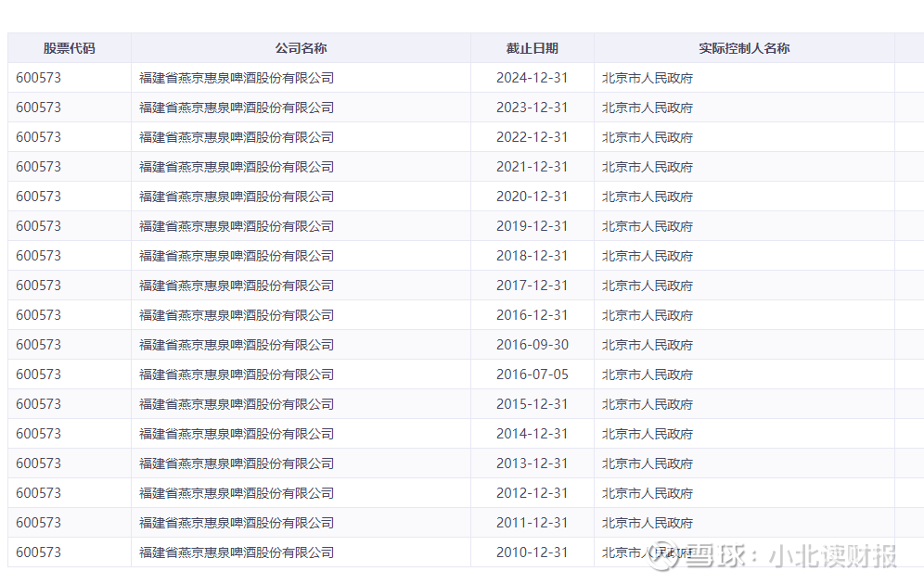Click stock code 600573 in the 2024-12-31 row
The image size is (924, 584).
pyautogui.click(x=38, y=78)
